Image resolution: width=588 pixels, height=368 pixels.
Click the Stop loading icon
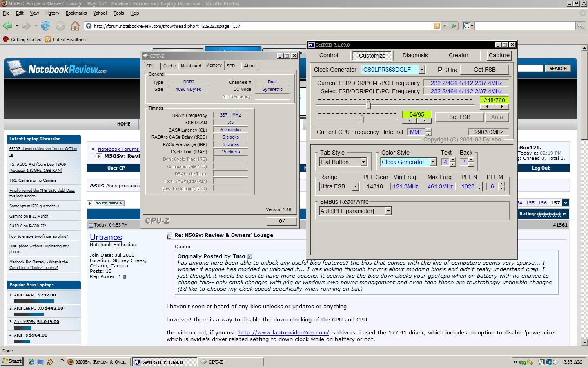[x=60, y=26]
